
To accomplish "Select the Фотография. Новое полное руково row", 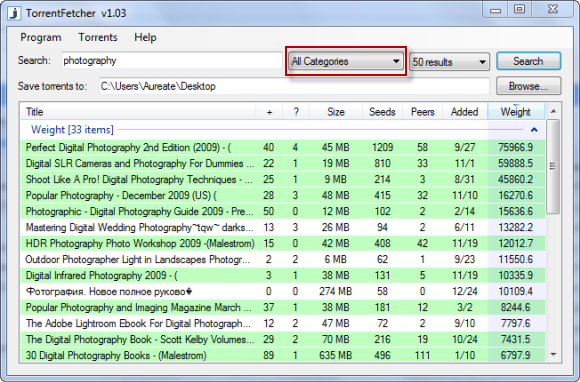I will coord(283,291).
